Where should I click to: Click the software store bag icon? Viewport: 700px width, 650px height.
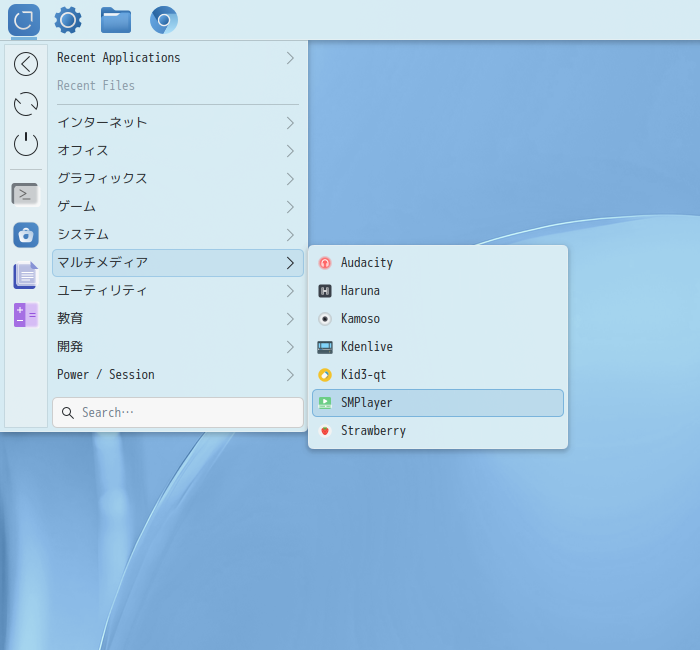[26, 235]
